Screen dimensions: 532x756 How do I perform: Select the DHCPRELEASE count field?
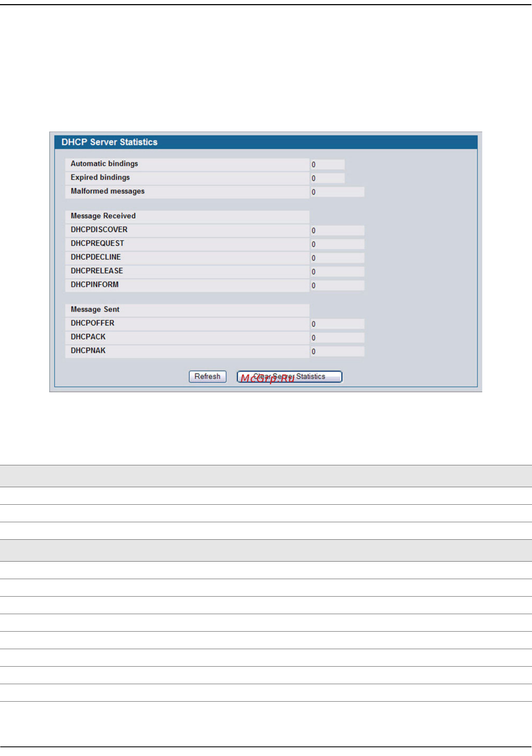(337, 272)
